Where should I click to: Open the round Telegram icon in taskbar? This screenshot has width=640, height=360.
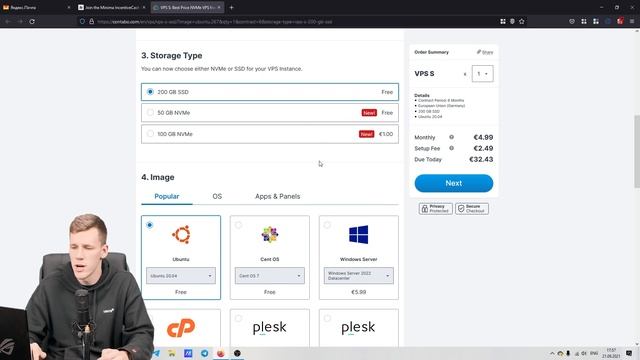coord(204,353)
